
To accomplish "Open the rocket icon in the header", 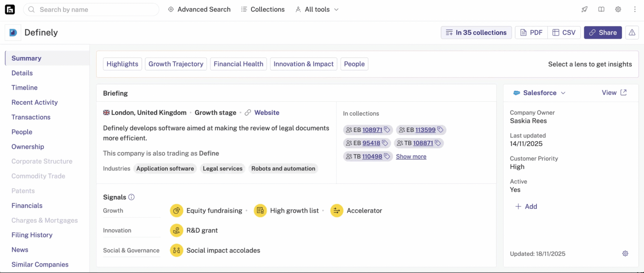I will (584, 9).
